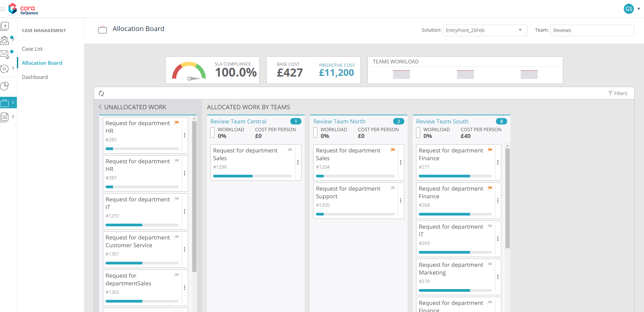Open the options menu for case #1204
The image size is (644, 312).
[401, 162]
